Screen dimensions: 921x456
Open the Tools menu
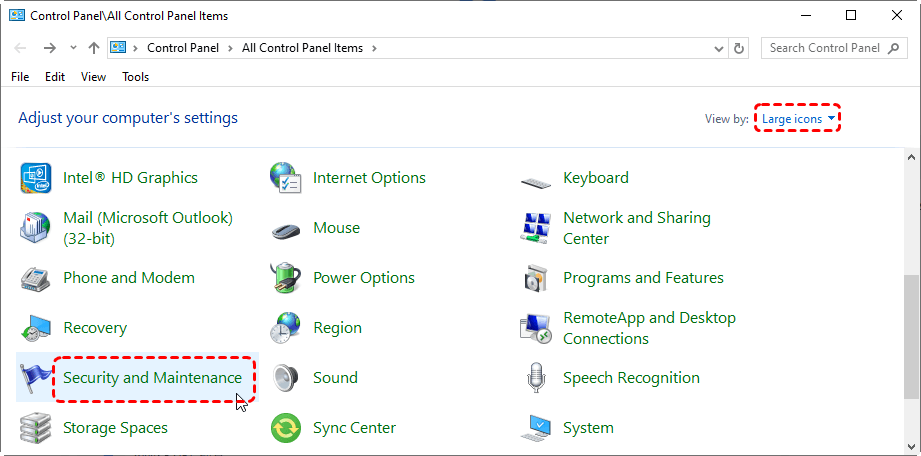(135, 77)
